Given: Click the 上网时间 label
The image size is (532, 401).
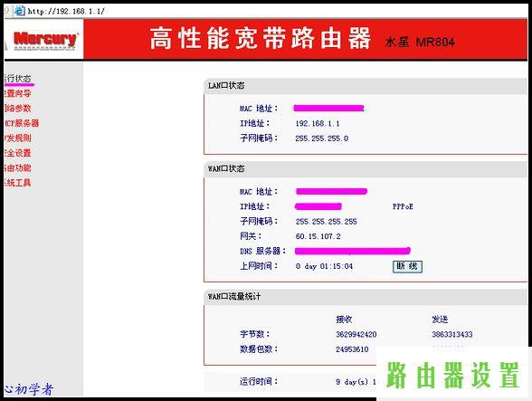Looking at the screenshot, I should point(259,266).
